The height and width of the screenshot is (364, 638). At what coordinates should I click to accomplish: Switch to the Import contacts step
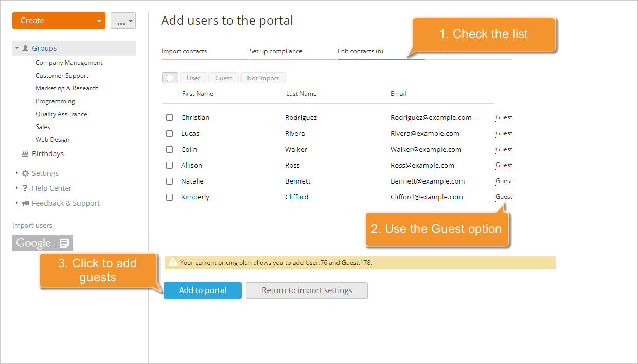184,51
